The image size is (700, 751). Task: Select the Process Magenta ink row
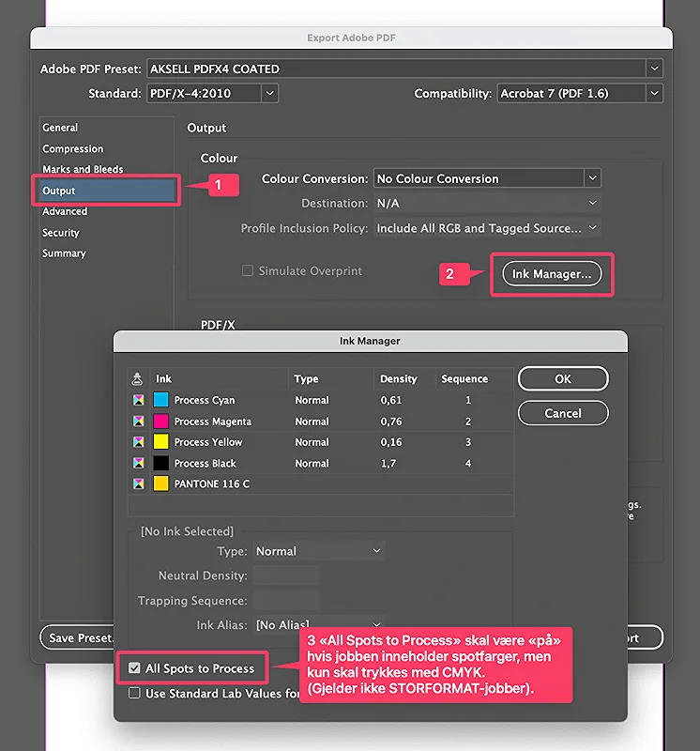pyautogui.click(x=321, y=421)
